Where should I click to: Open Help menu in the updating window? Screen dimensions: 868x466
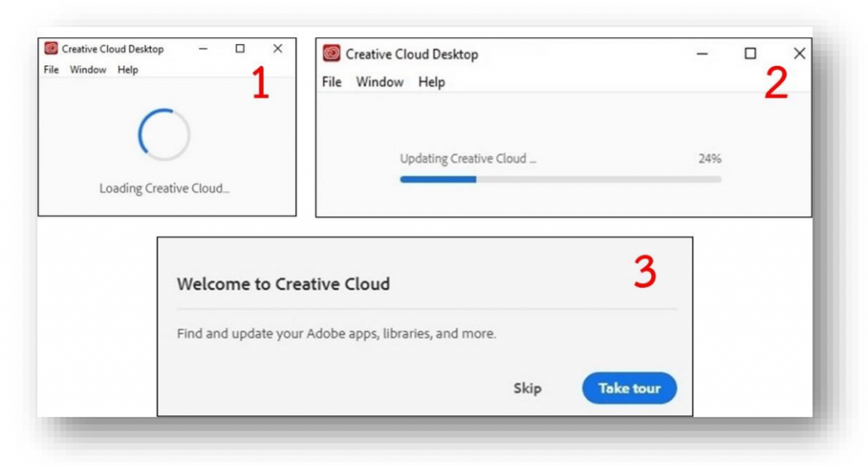click(431, 82)
